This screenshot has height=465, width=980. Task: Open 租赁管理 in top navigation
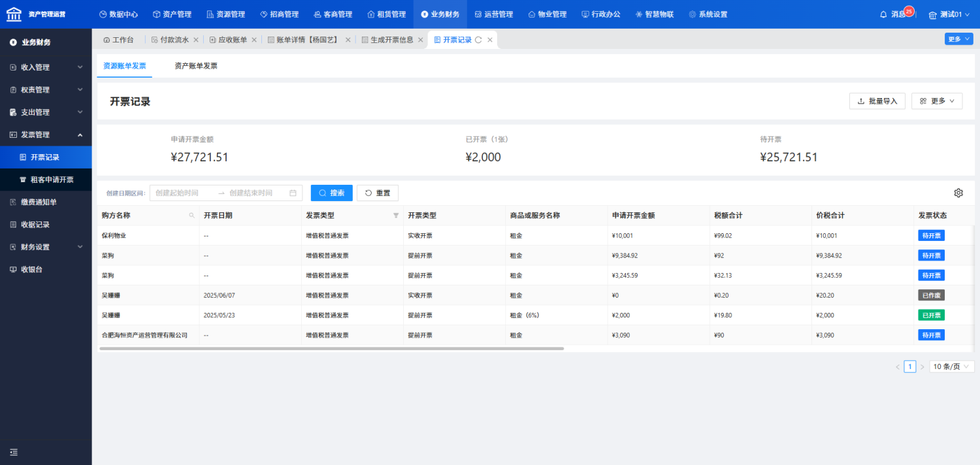[x=387, y=14]
